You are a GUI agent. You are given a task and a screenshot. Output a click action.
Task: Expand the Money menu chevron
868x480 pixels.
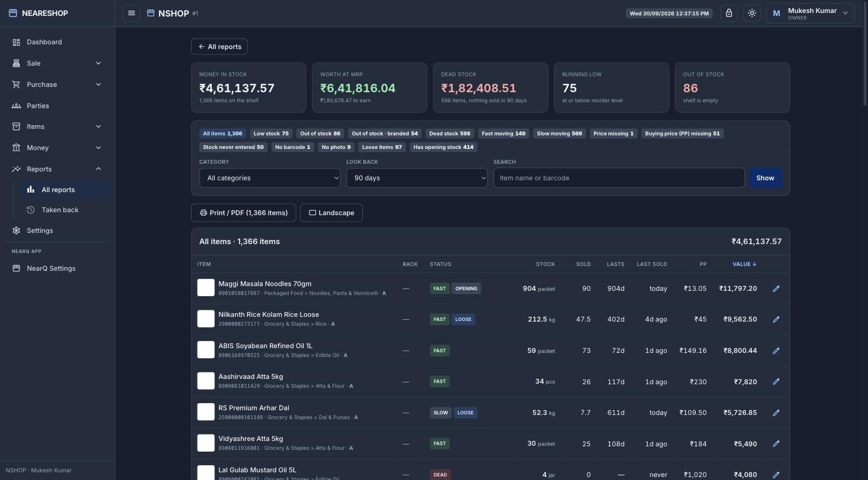(98, 148)
